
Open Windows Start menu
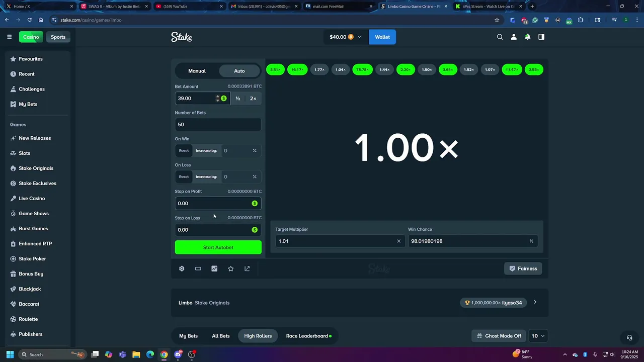click(x=10, y=354)
